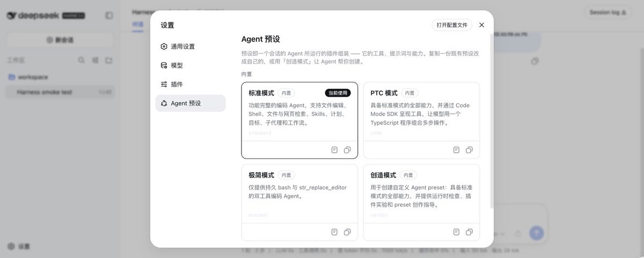Screen dimensions: 644x258
Task: Click 新会话 button in background window
Action: (60, 40)
